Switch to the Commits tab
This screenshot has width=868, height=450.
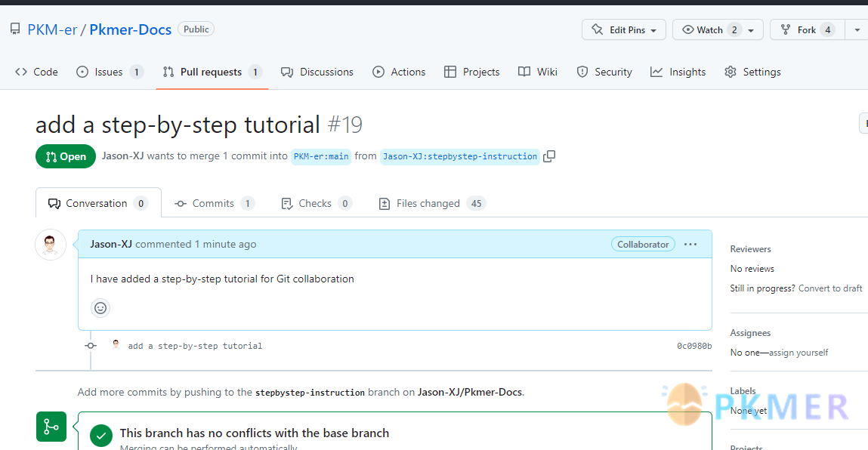[215, 204]
